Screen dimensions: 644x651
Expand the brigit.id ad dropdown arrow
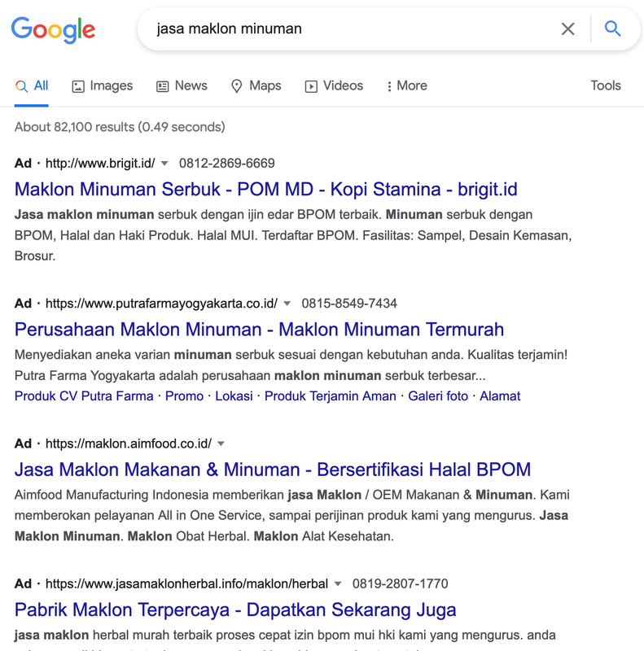click(x=164, y=163)
